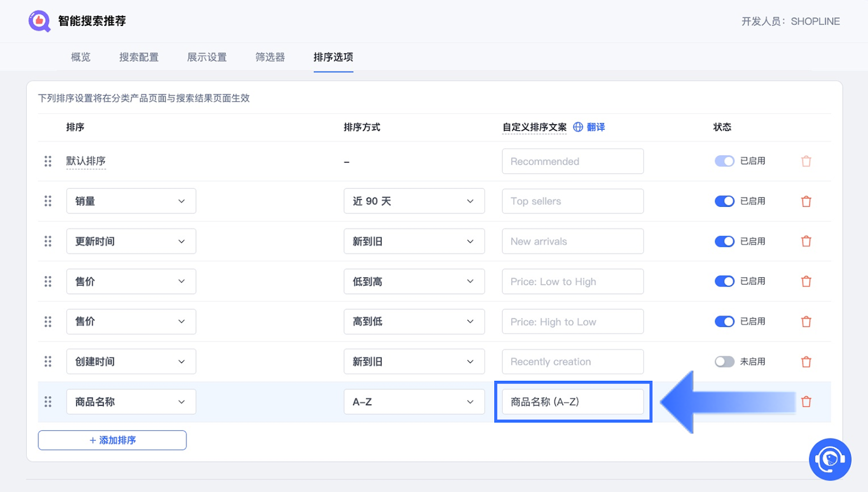
Task: Remove the 商品名称 sort row
Action: (806, 402)
